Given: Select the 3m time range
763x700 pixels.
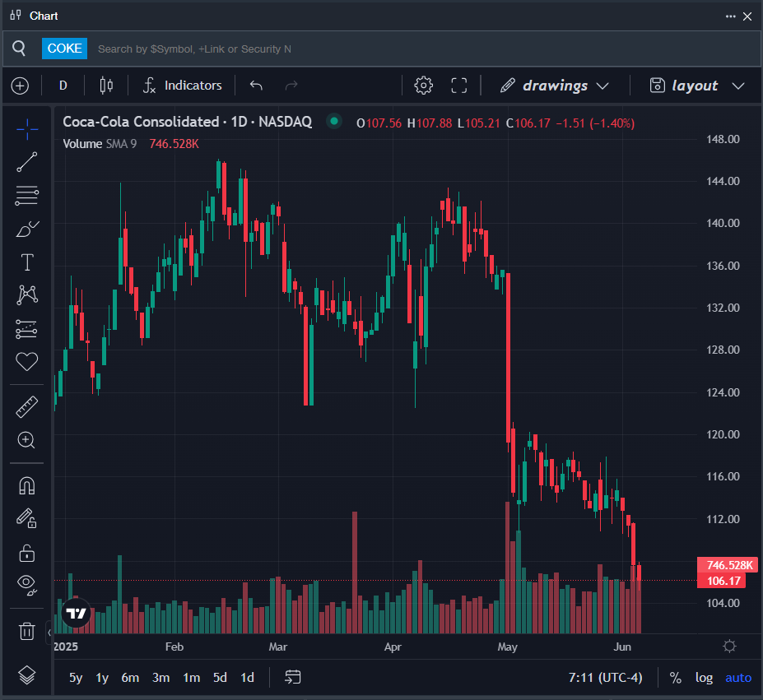Looking at the screenshot, I should [161, 678].
